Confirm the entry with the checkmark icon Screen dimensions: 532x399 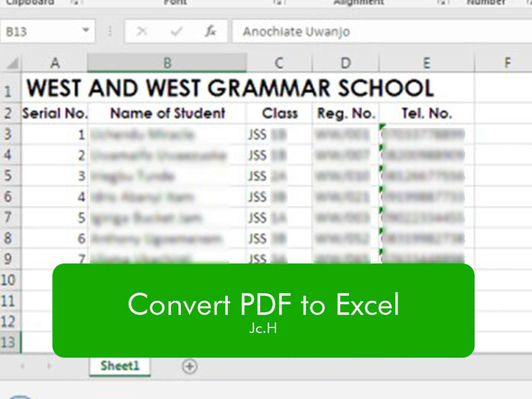pyautogui.click(x=177, y=31)
